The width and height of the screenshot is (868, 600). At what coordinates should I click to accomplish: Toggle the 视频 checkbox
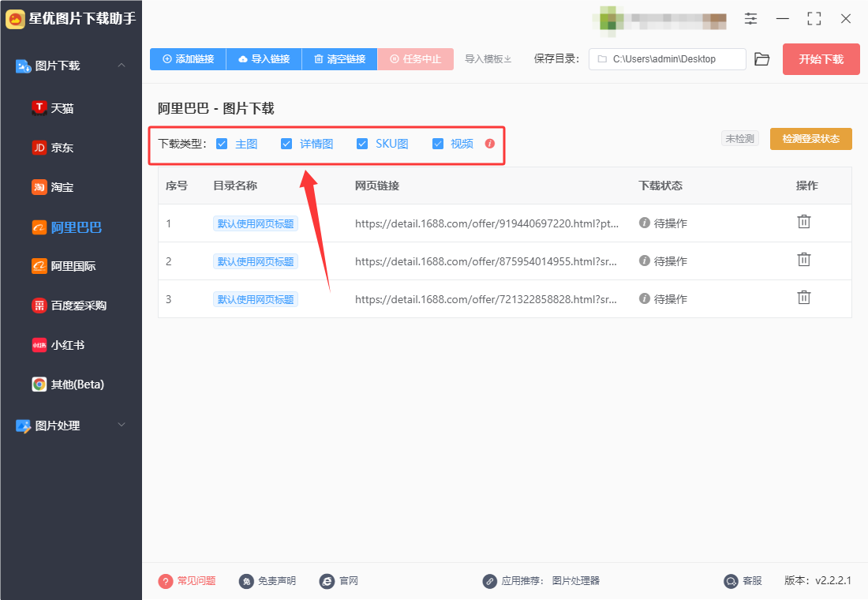[438, 144]
